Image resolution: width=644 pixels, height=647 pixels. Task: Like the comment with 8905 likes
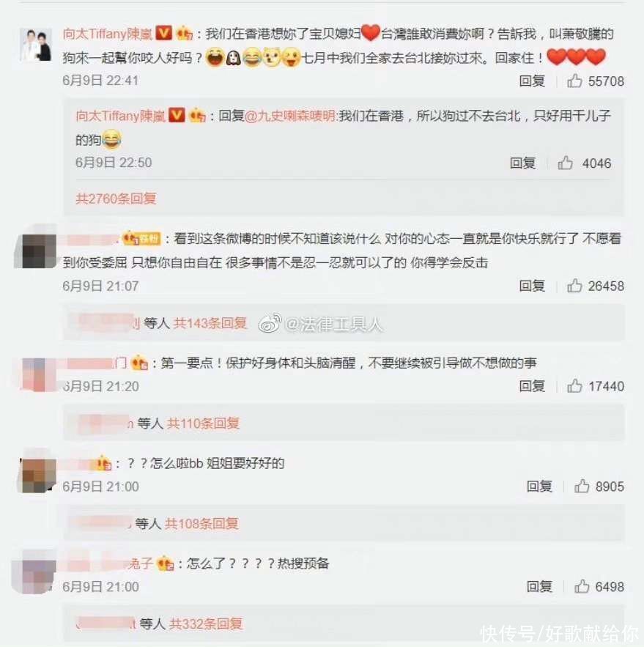[582, 487]
